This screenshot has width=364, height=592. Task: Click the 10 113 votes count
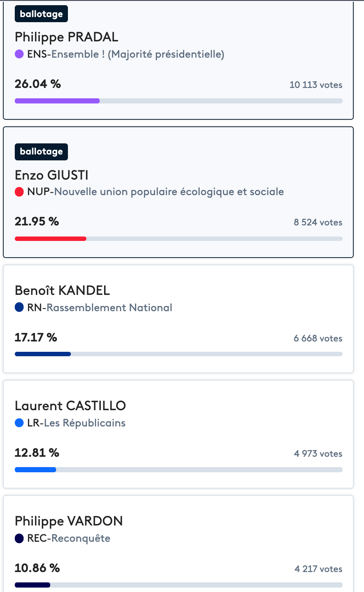[x=316, y=85]
